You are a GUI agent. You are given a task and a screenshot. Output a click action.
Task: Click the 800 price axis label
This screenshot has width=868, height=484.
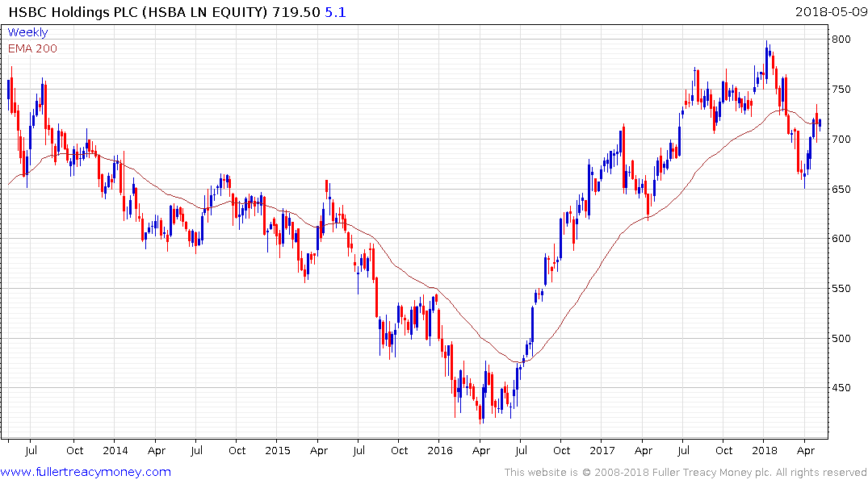tap(841, 40)
